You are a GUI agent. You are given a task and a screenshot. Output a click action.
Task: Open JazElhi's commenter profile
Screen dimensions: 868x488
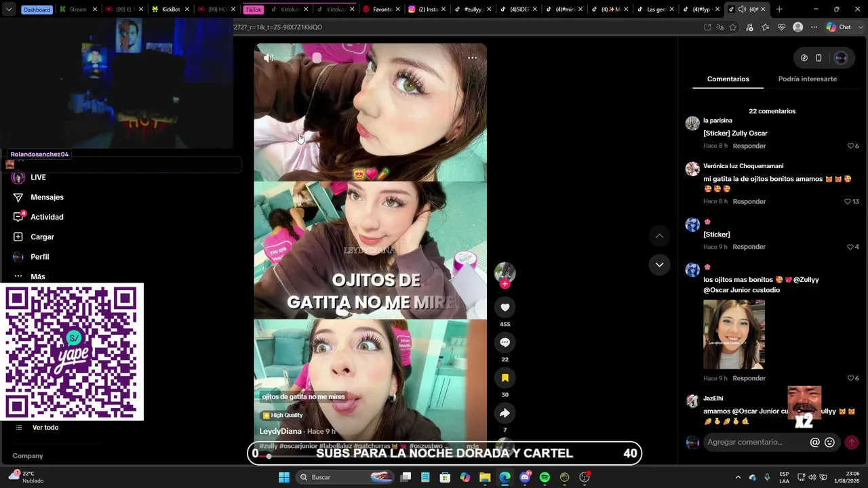[x=692, y=401]
